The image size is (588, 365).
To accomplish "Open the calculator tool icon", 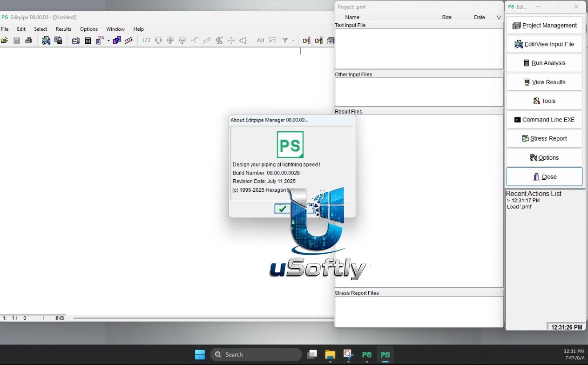I will click(88, 41).
